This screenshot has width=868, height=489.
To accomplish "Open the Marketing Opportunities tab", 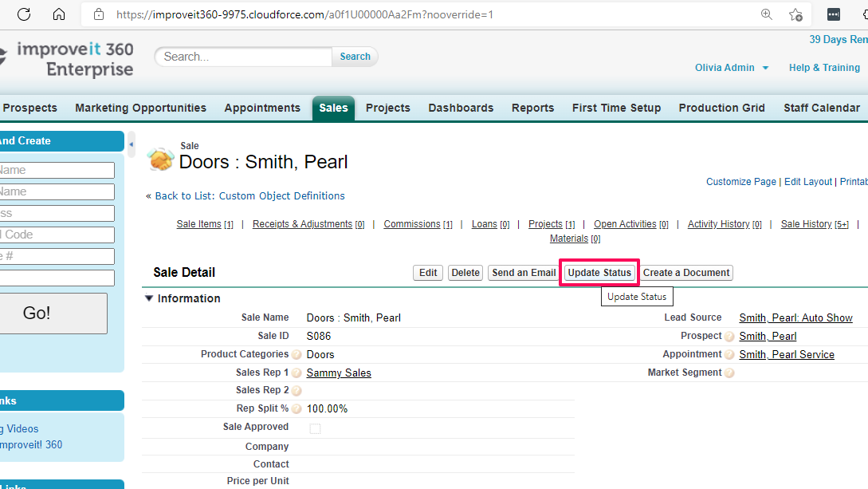I will [x=140, y=108].
